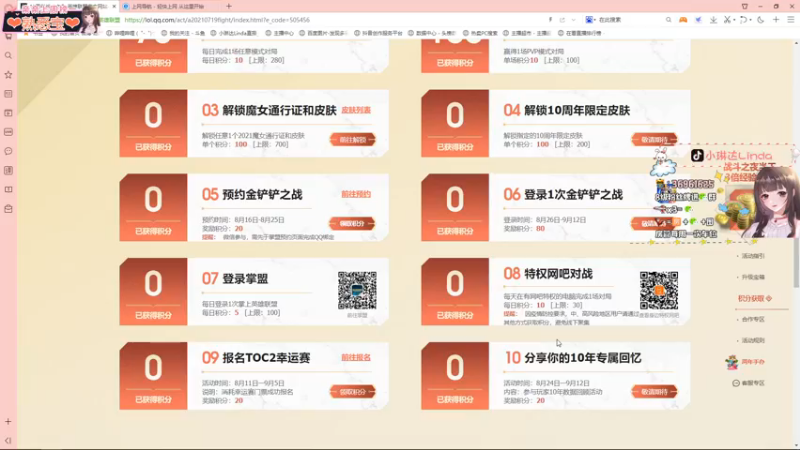Image resolution: width=800 pixels, height=450 pixels.
Task: Open 客服专区 customer service entry
Action: [748, 383]
